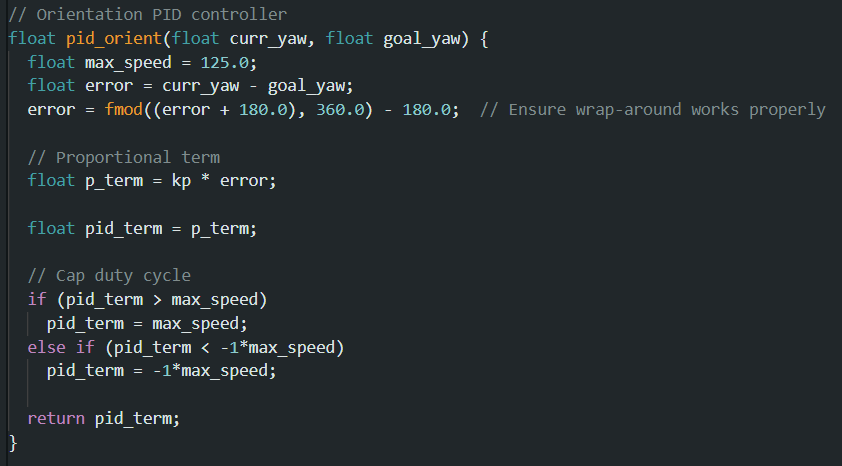Click the pid_orient function name
The image size is (842, 466).
pyautogui.click(x=114, y=39)
